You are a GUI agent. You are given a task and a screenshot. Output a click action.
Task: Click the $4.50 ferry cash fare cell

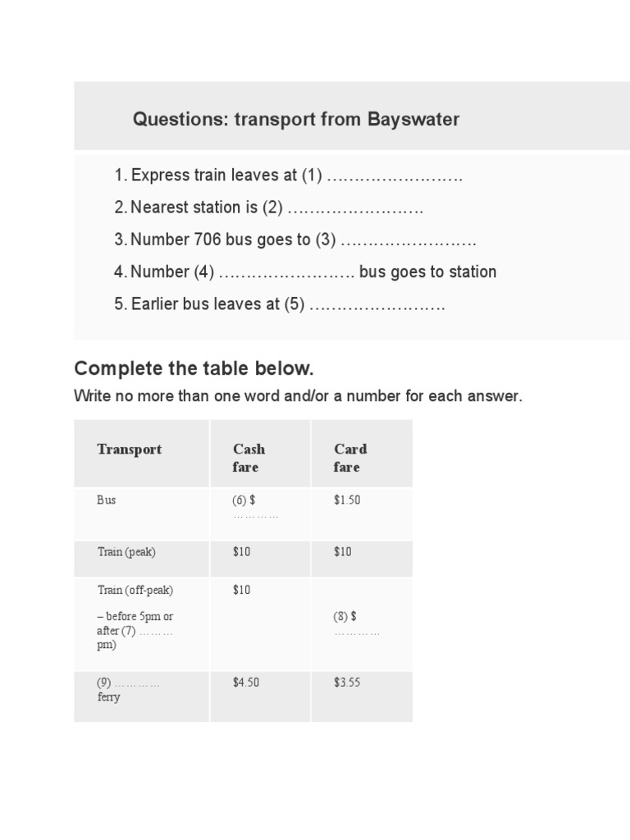tap(246, 682)
